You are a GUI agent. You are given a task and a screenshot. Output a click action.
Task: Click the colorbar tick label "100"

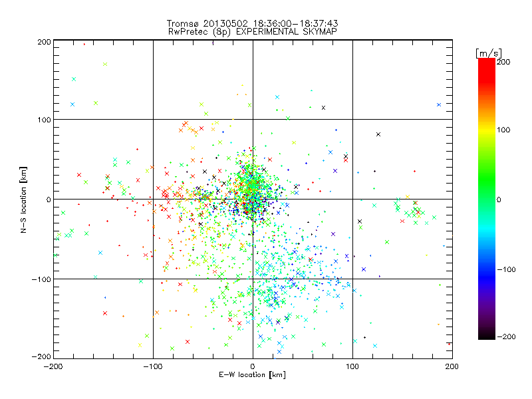pos(503,130)
